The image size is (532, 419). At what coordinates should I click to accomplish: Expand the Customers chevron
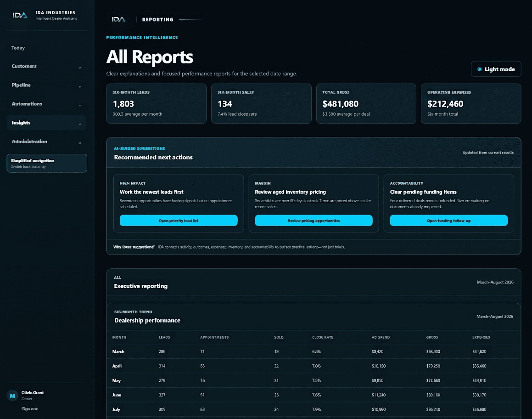[80, 68]
